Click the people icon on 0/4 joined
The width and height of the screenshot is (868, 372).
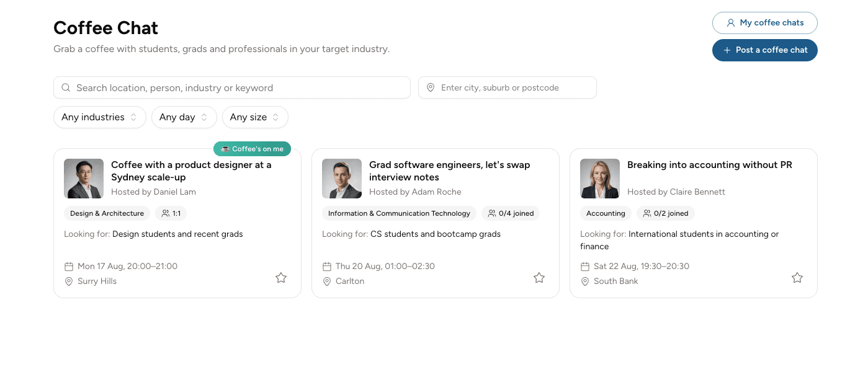(x=492, y=213)
